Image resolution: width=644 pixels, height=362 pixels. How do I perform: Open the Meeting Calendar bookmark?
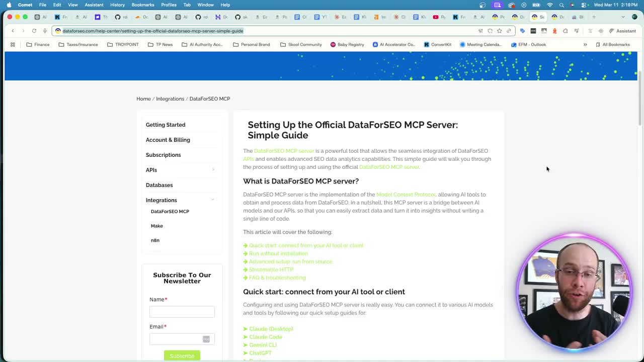(480, 44)
